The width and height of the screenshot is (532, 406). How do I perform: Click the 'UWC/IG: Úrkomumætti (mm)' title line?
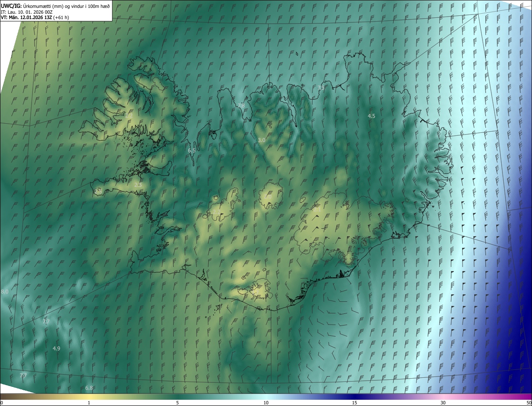point(55,6)
